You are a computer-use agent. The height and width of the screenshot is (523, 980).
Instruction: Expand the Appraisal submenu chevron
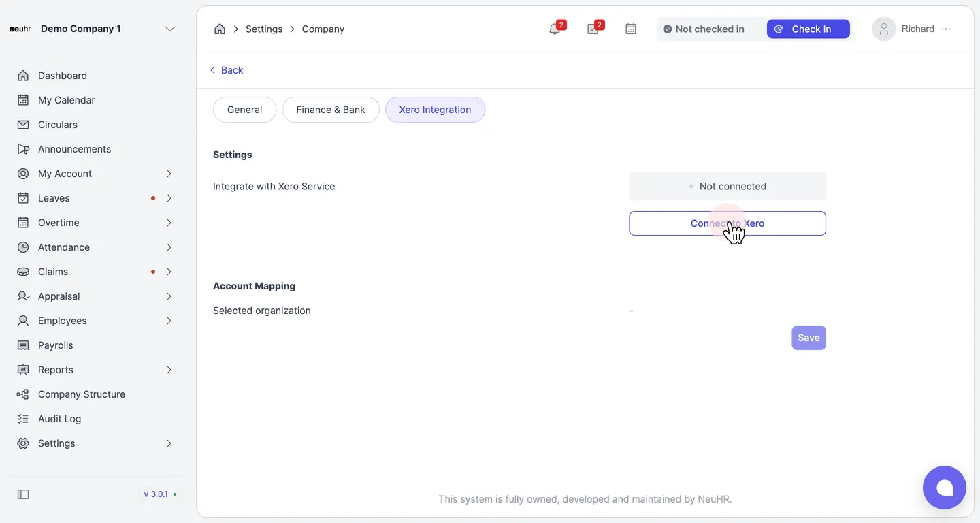coord(169,296)
